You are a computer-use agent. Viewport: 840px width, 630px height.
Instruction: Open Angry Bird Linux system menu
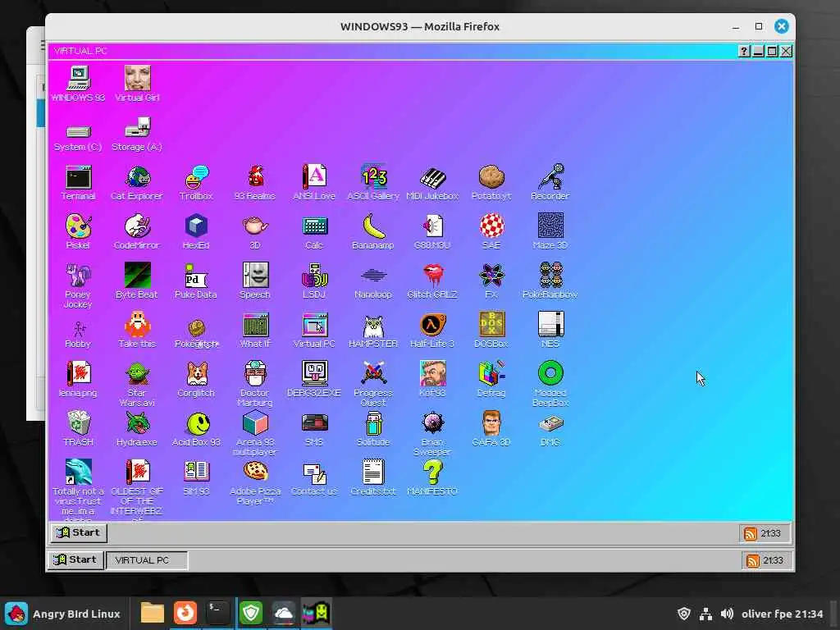(x=63, y=614)
